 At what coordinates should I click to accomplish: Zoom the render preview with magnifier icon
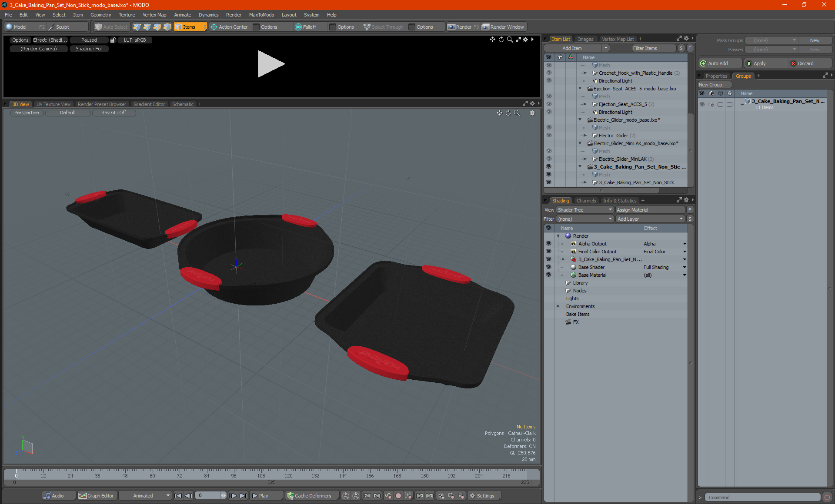click(510, 40)
